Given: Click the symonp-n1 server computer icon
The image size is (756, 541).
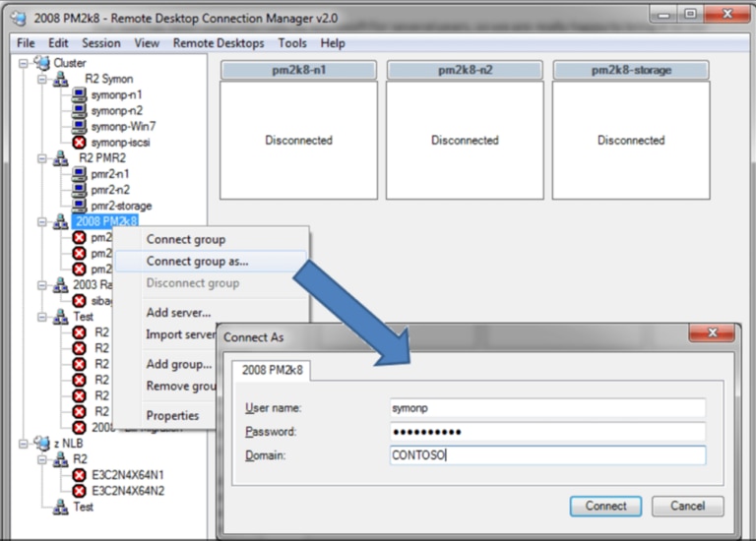Looking at the screenshot, I should point(80,95).
